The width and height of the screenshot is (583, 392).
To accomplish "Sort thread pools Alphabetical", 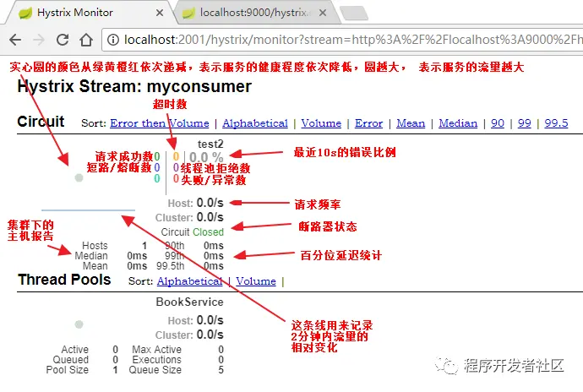I will pos(189,281).
